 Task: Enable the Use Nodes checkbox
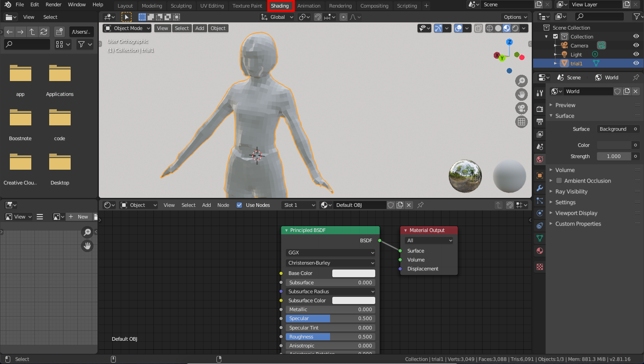(239, 205)
